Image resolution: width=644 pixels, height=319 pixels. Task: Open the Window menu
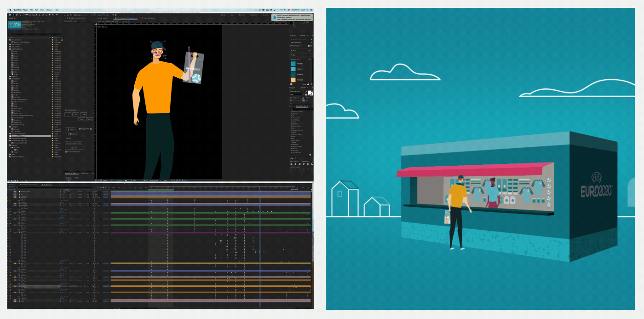[49, 10]
